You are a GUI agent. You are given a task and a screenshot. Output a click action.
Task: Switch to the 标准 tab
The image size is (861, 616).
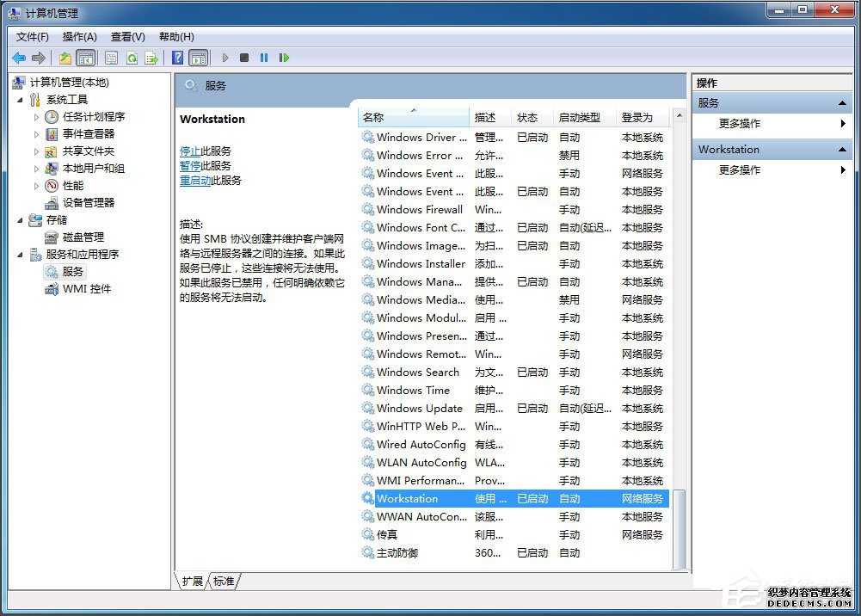coord(224,581)
